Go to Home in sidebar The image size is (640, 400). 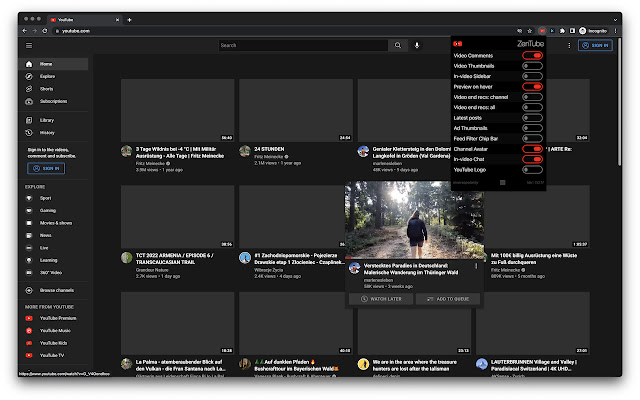53,64
